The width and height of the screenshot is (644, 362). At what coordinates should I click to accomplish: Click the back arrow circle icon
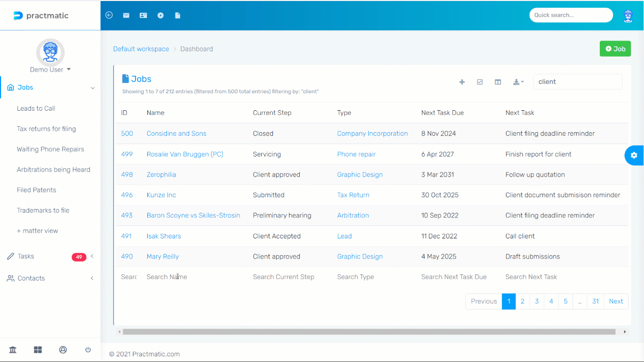point(109,15)
